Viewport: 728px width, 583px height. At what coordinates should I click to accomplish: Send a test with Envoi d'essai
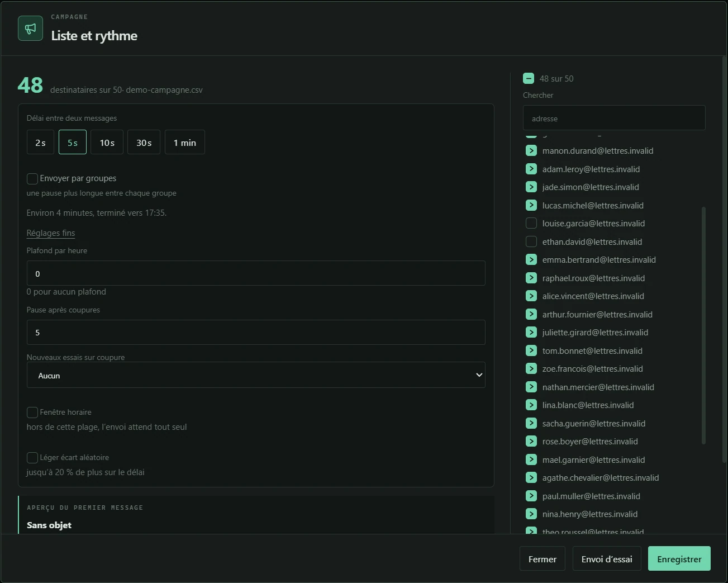(607, 558)
